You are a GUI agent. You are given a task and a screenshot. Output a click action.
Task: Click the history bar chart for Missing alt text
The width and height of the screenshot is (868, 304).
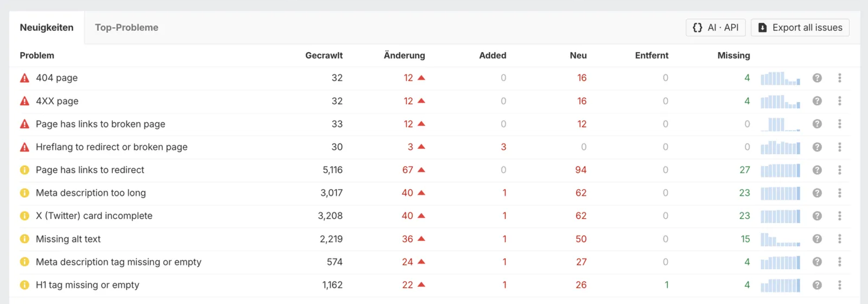(780, 239)
